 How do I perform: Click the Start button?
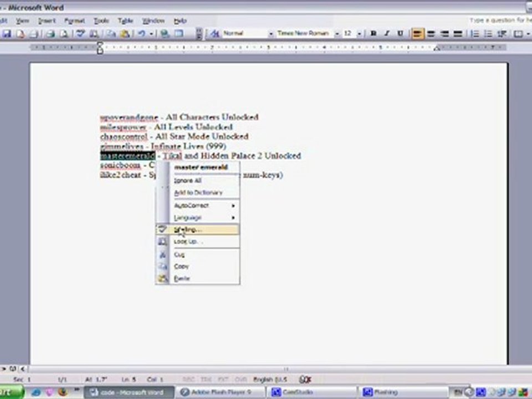coord(11,392)
